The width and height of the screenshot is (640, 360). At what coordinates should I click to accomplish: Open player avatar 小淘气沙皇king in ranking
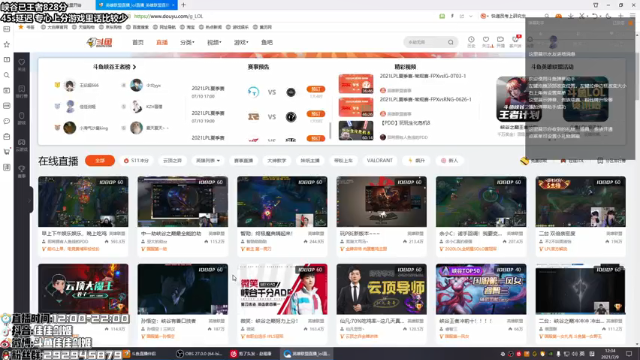click(x=70, y=128)
